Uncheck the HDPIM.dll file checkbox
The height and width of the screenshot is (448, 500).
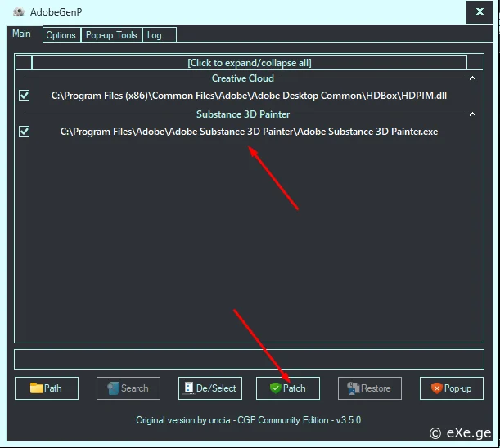(25, 96)
